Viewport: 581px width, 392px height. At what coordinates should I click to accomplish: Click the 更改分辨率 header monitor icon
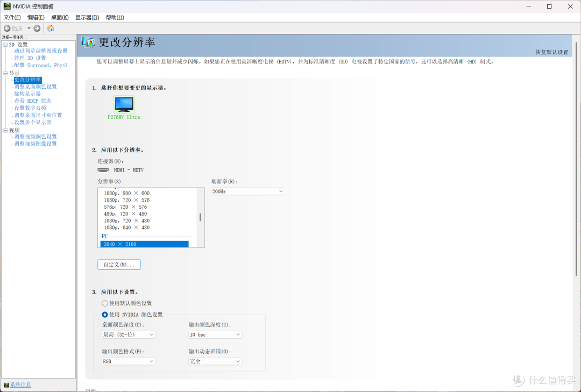point(88,42)
